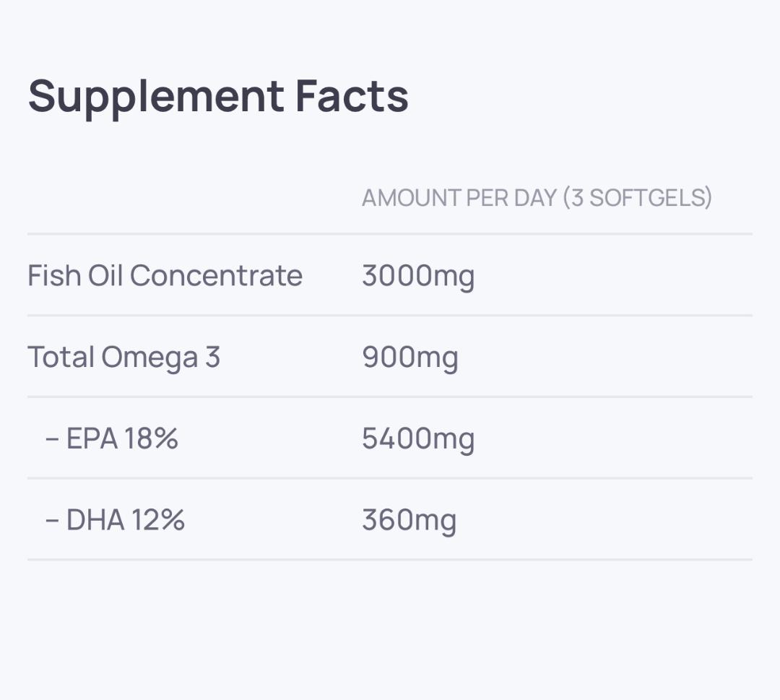Click the 5400mg amount value

pyautogui.click(x=417, y=438)
